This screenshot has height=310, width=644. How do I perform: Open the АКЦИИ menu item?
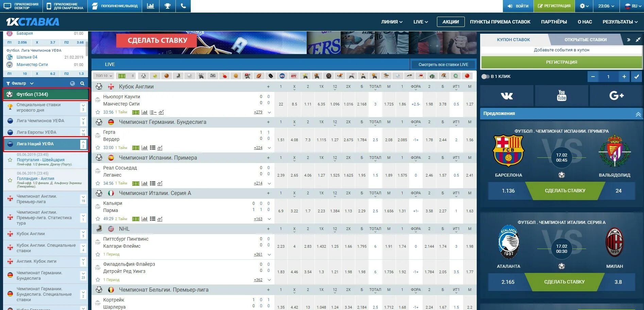pos(451,22)
